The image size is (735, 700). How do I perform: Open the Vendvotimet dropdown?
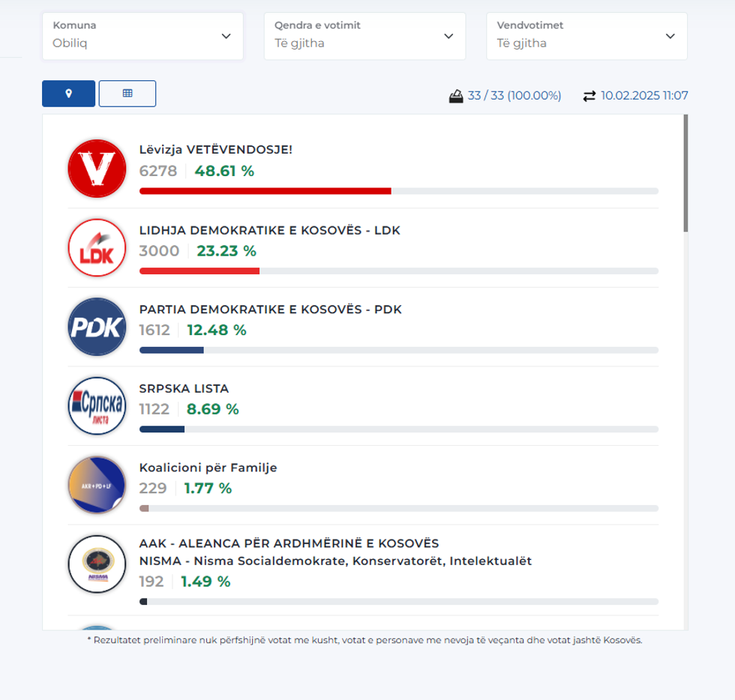pyautogui.click(x=586, y=36)
